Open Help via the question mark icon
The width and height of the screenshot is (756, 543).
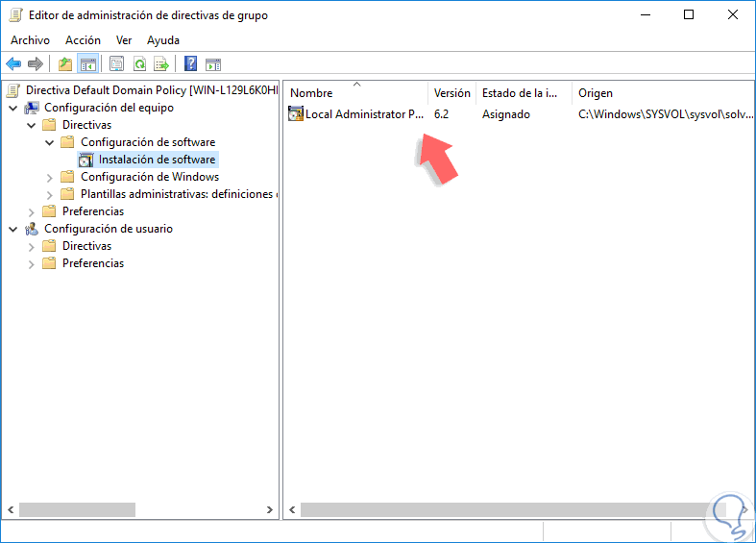pos(191,63)
